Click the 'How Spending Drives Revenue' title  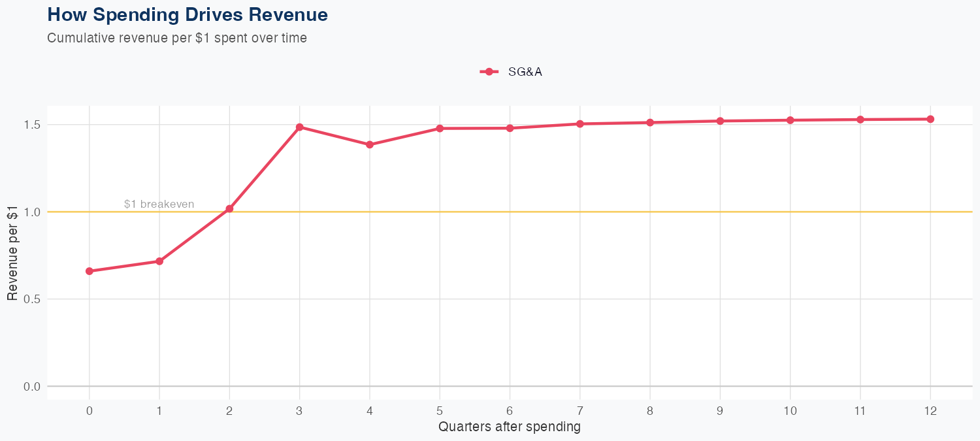point(188,14)
